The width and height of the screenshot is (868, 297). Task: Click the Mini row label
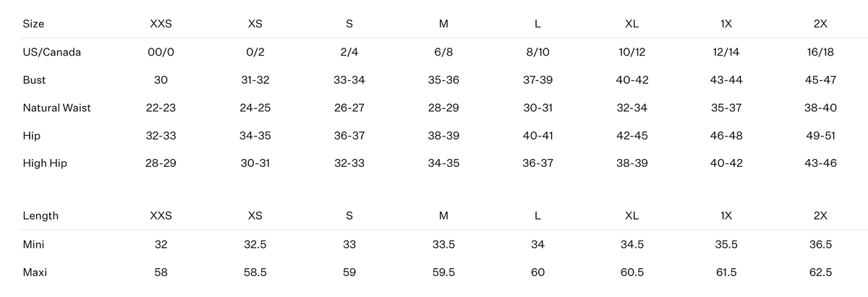pyautogui.click(x=34, y=244)
